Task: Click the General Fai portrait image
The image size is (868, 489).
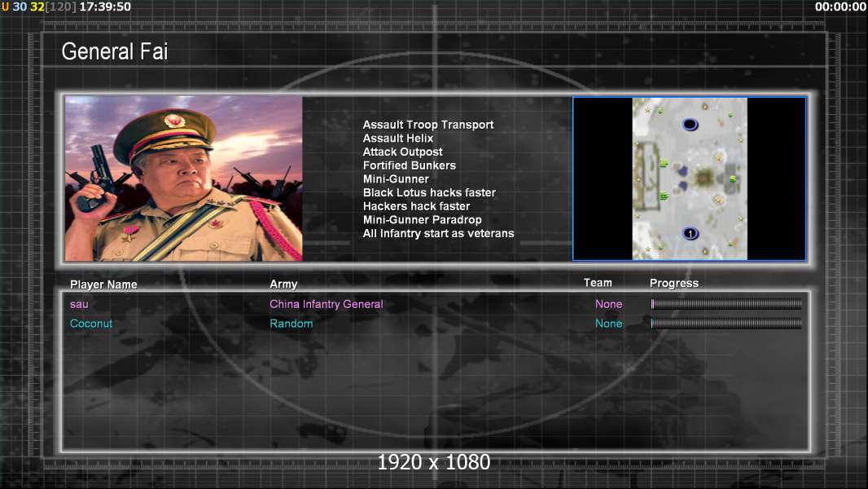Action: 184,178
